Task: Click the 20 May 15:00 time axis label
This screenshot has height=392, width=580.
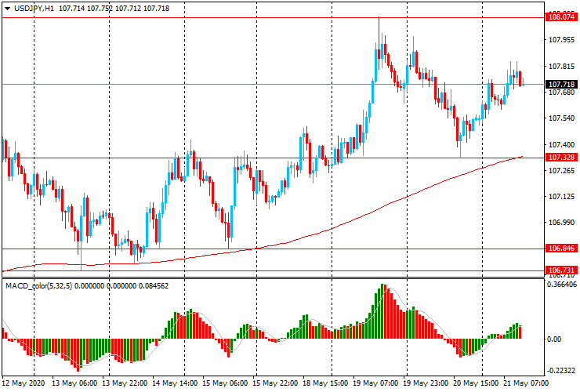Action: click(476, 383)
